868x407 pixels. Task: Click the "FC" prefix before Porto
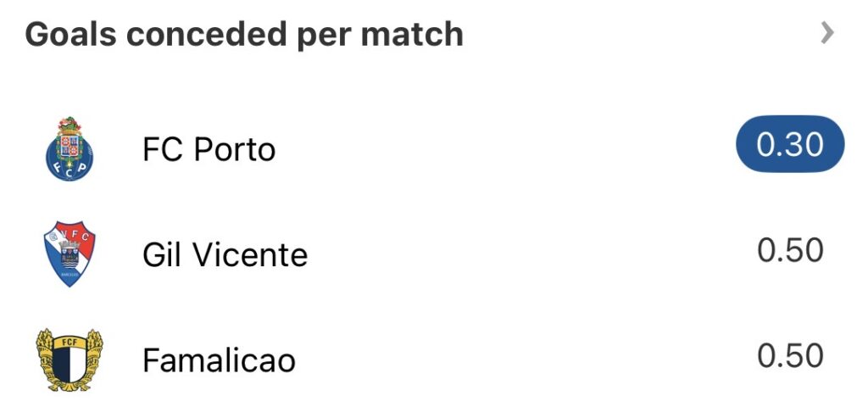coord(162,150)
